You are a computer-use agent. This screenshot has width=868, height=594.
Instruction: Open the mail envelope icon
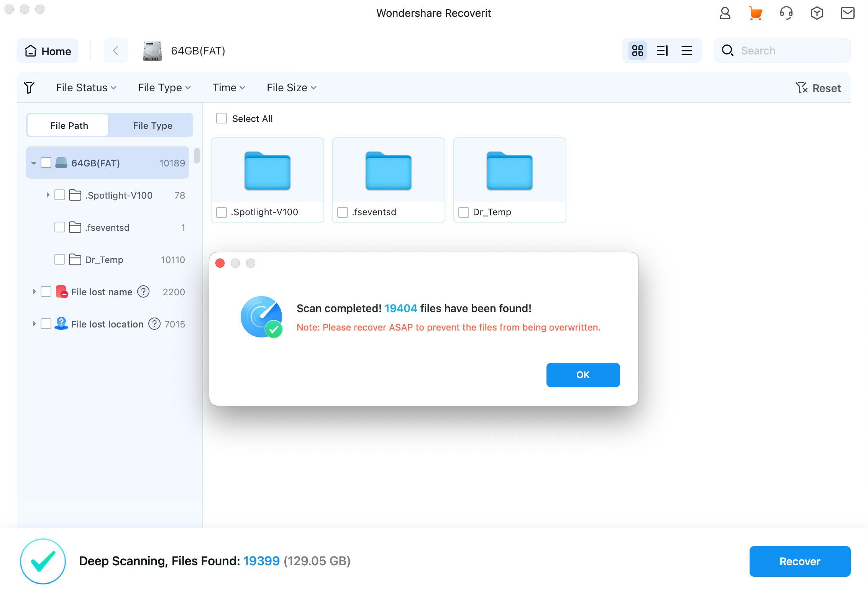click(x=847, y=13)
